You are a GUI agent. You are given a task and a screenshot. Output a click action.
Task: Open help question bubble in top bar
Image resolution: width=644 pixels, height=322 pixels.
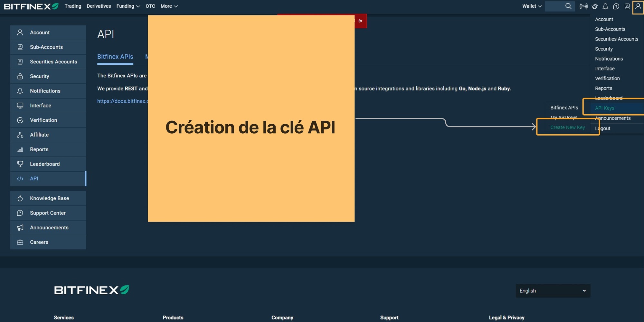tap(616, 6)
